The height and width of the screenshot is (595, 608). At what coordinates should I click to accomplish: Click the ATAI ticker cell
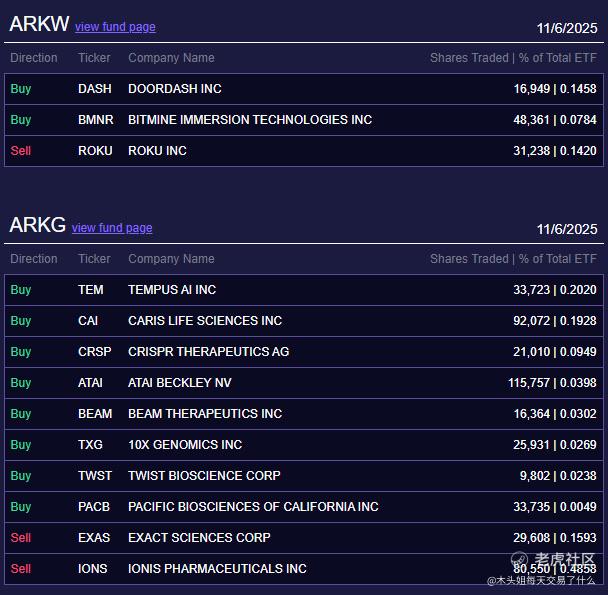tap(90, 383)
